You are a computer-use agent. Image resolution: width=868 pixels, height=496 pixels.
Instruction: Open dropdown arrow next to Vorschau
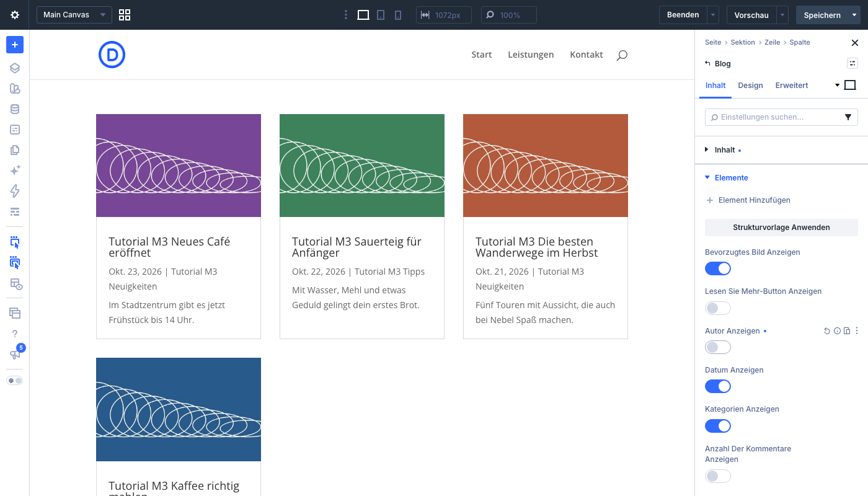(x=782, y=15)
